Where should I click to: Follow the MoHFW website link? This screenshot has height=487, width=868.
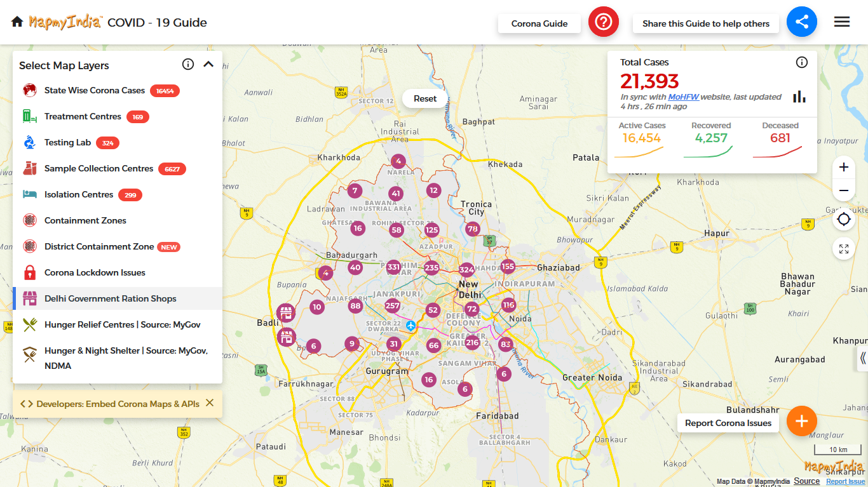pos(684,97)
